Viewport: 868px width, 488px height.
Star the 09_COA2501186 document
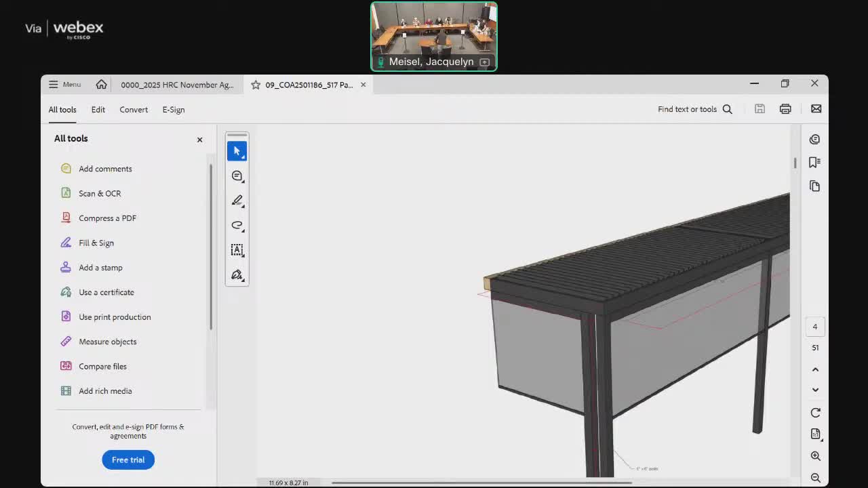tap(256, 85)
